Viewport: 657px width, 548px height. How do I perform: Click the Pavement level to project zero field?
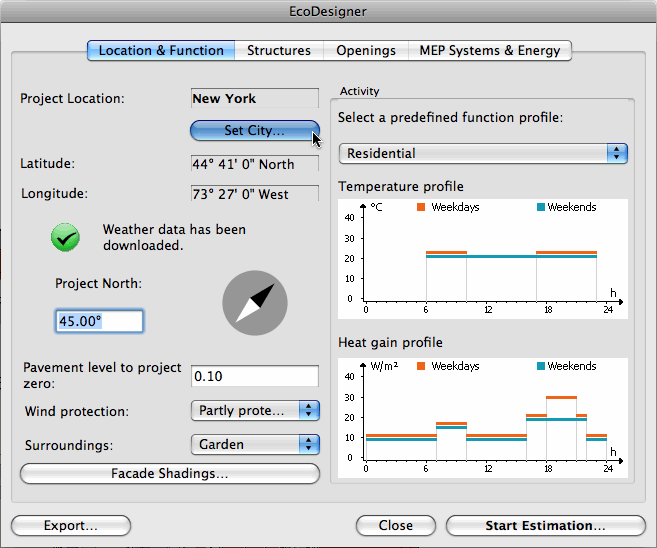tap(255, 376)
